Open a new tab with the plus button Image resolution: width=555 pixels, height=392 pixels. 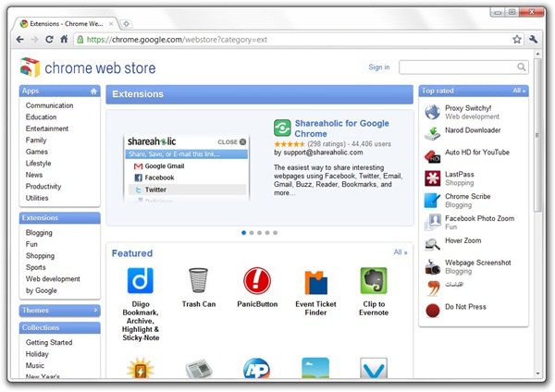click(126, 24)
